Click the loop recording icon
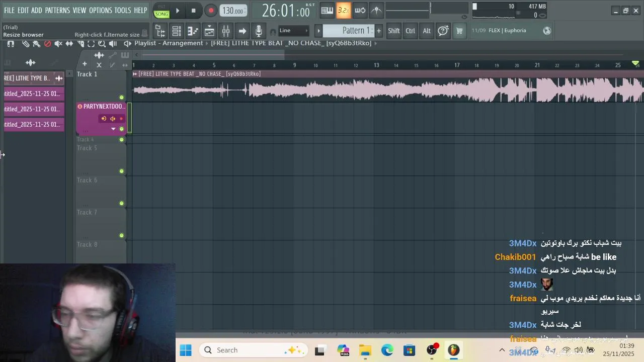 pyautogui.click(x=360, y=10)
